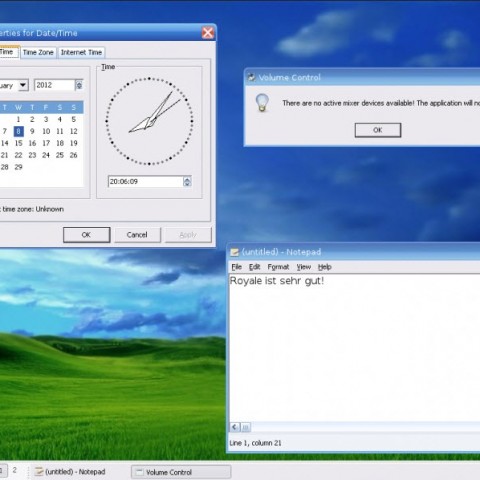This screenshot has width=480, height=480.
Task: Click the time spinner arrows beside 20:06:09
Action: coord(187,181)
